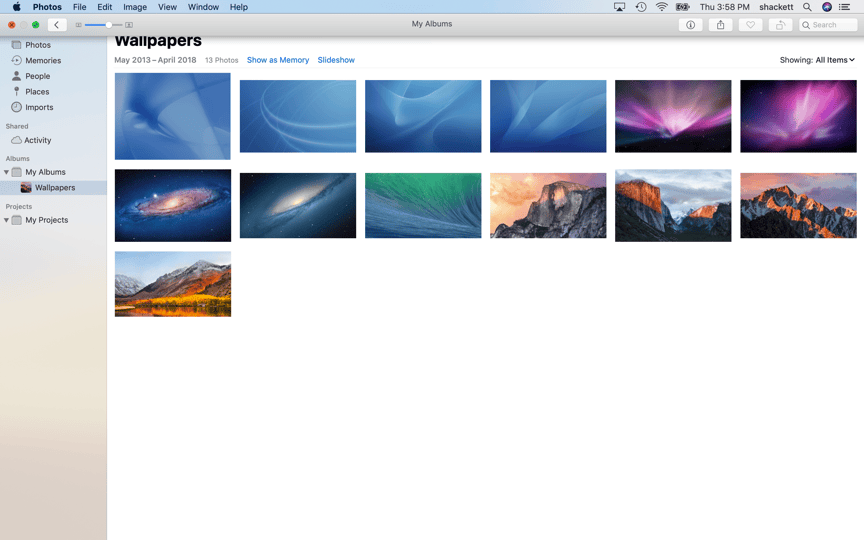Open Photos in the sidebar

point(37,45)
